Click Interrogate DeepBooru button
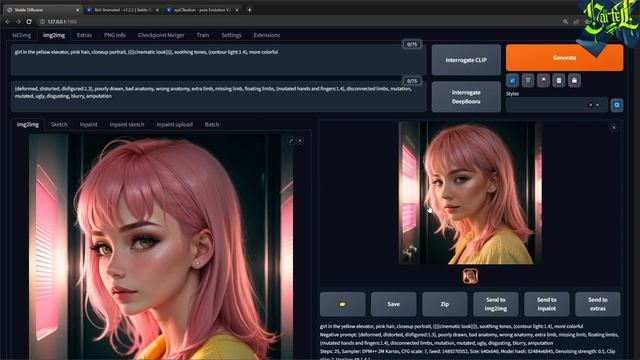This screenshot has width=640, height=360. 466,97
